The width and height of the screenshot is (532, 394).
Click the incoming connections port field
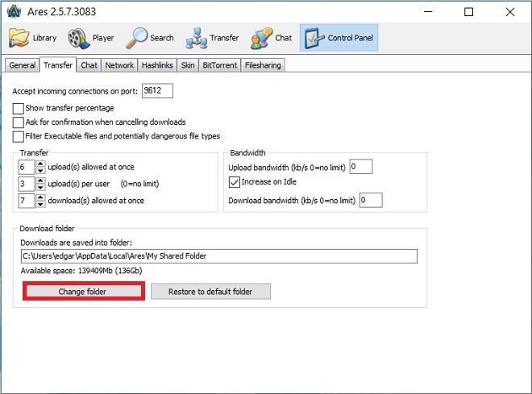click(x=157, y=90)
